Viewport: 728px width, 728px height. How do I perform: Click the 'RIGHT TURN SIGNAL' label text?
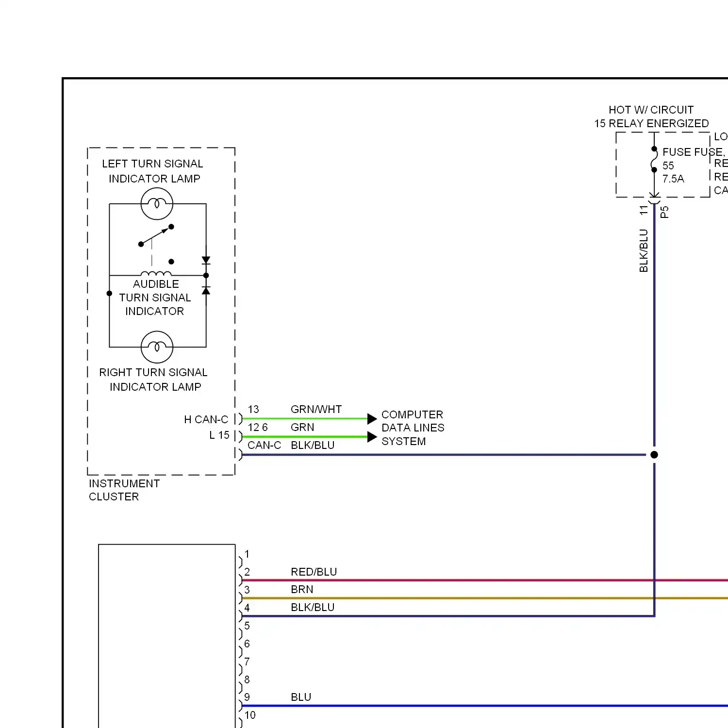tap(153, 372)
